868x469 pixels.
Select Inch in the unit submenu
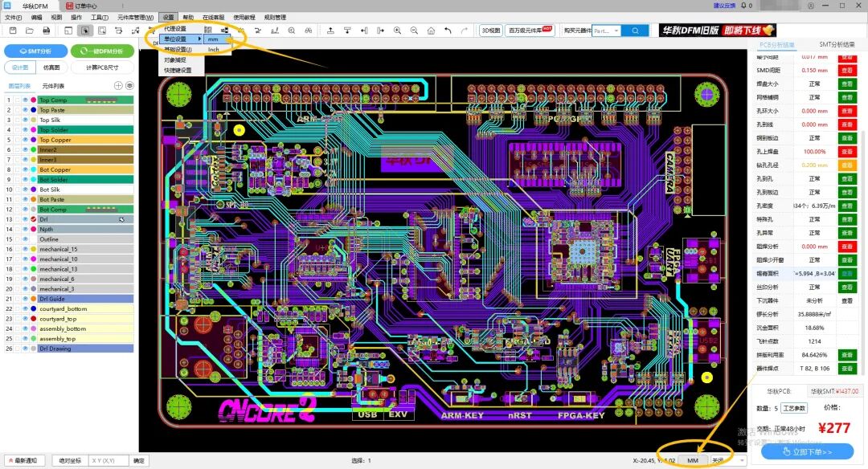click(x=213, y=49)
